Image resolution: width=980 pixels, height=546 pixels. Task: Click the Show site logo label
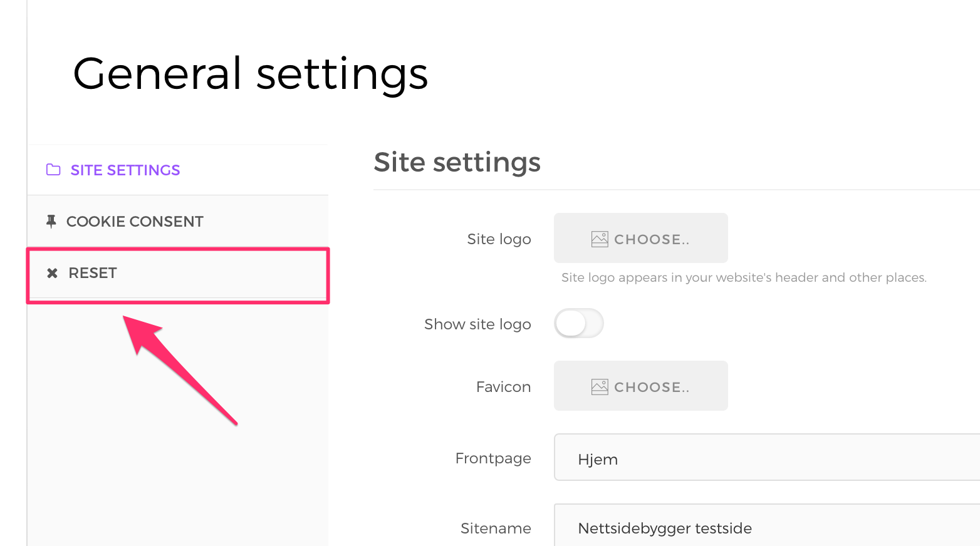point(477,324)
